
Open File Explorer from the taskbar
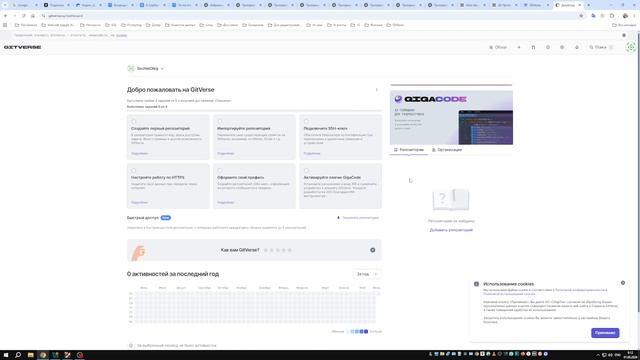pyautogui.click(x=30, y=355)
